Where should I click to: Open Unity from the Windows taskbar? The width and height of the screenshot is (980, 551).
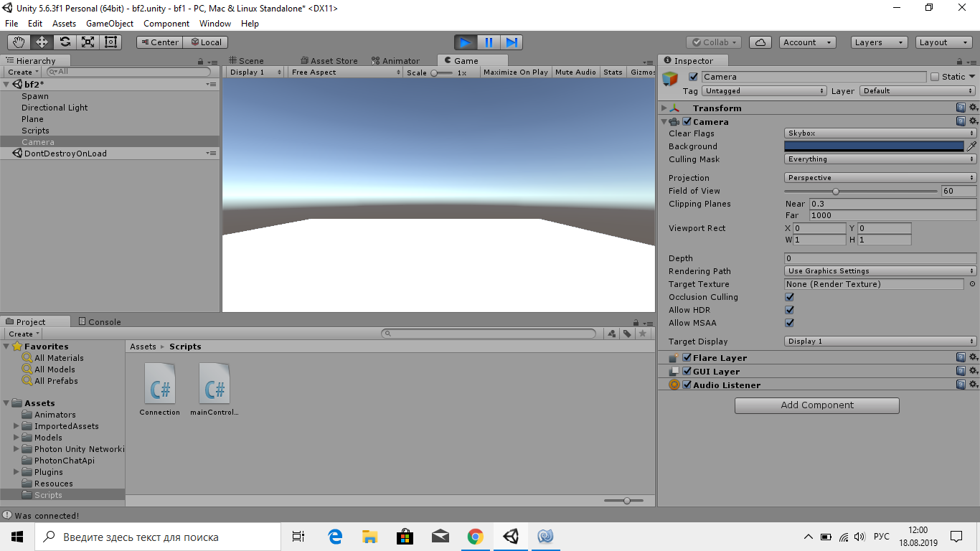(511, 536)
